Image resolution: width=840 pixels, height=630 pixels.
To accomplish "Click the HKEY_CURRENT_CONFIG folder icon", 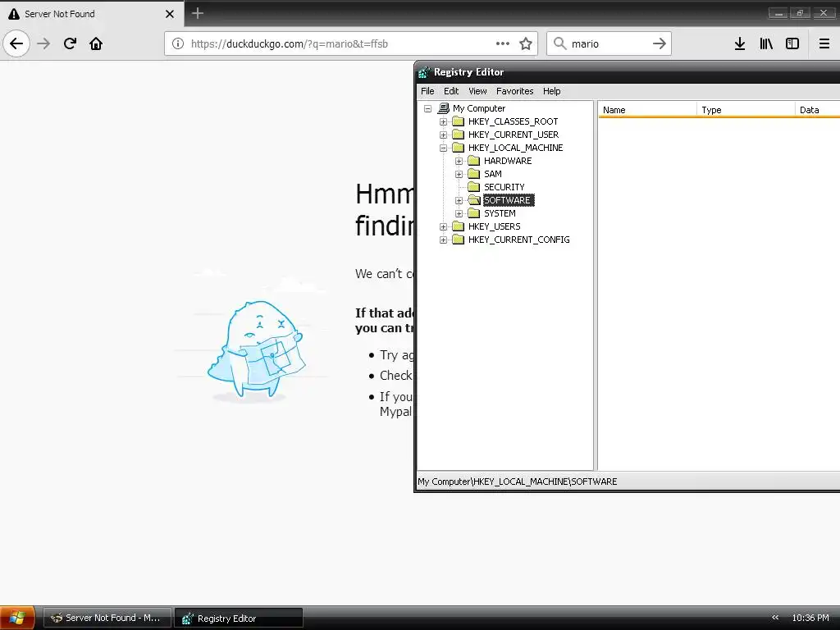I will tap(458, 240).
